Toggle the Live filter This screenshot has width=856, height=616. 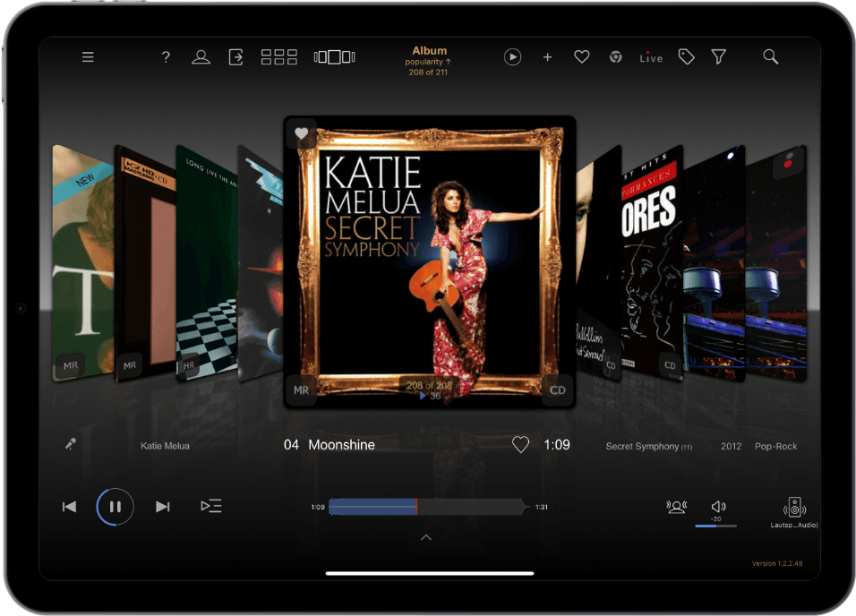[x=651, y=58]
